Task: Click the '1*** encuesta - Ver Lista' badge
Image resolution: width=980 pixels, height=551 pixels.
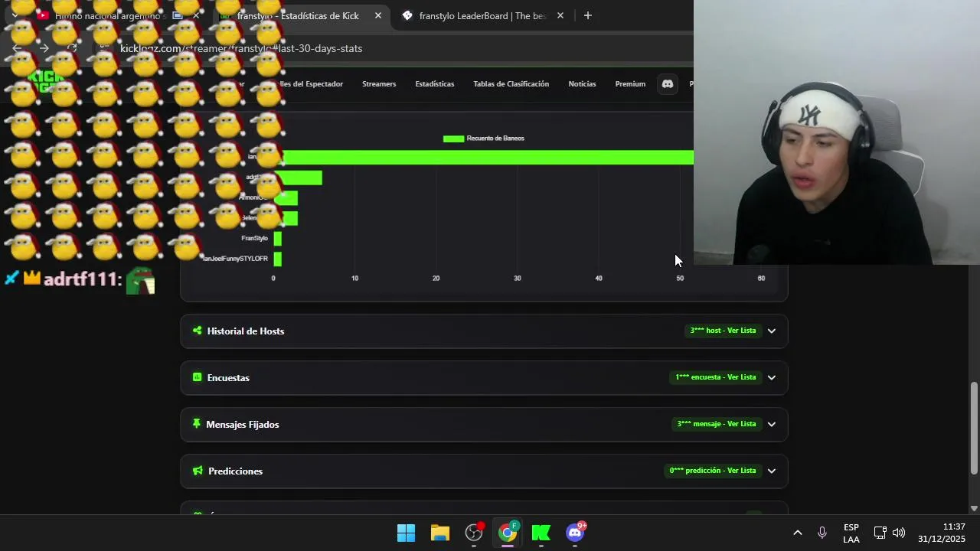Action: coord(715,377)
